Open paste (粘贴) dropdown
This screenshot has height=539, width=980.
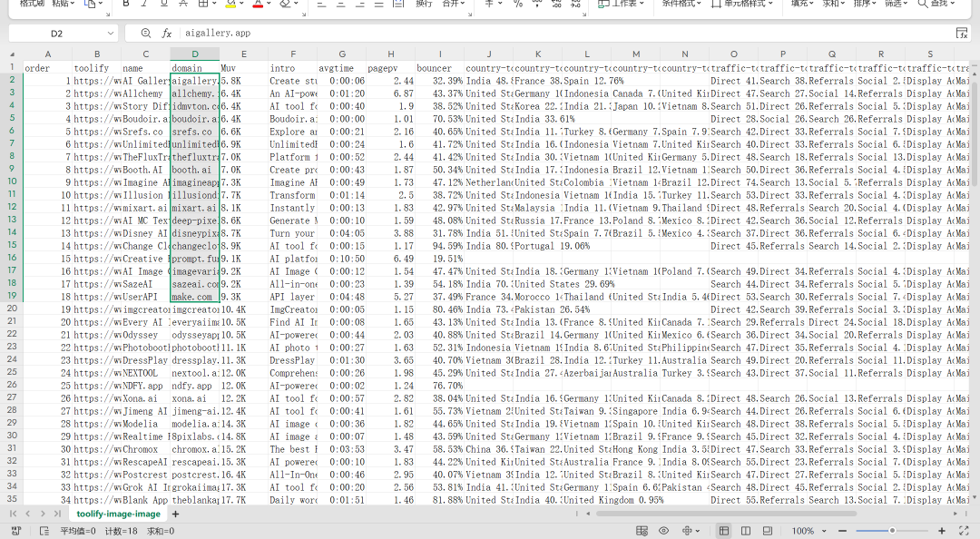click(63, 4)
